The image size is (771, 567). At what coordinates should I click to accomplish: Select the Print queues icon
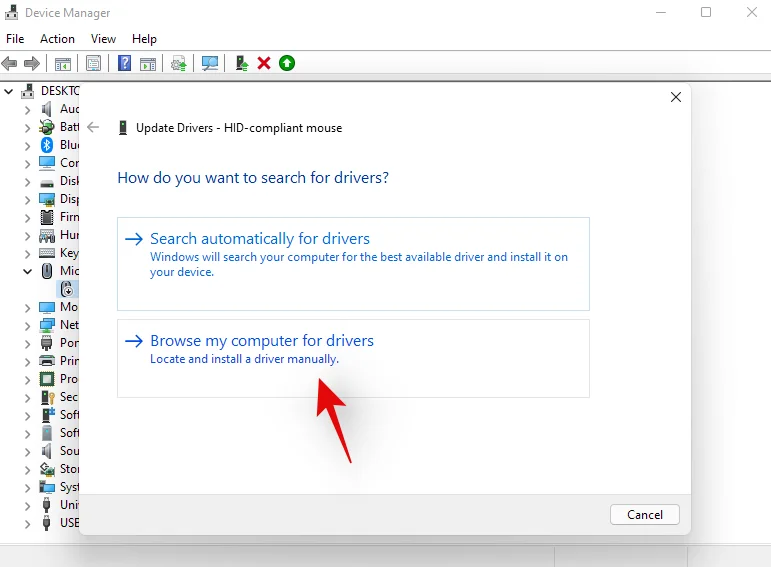[x=47, y=361]
